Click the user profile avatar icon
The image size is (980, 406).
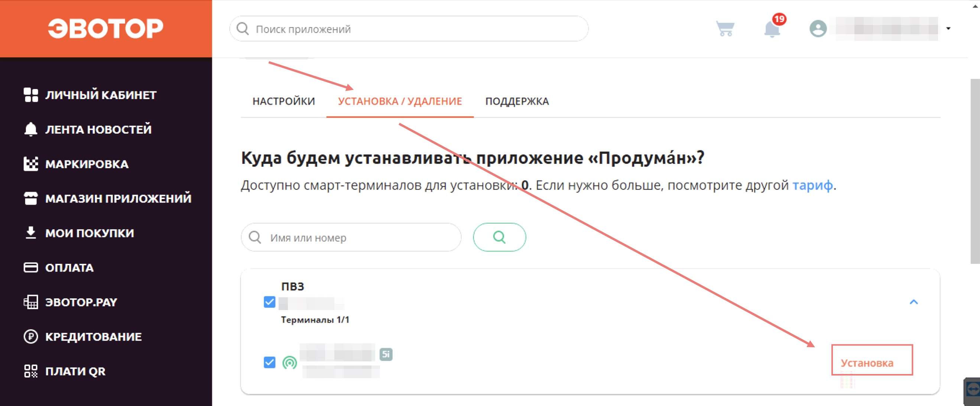pos(818,29)
